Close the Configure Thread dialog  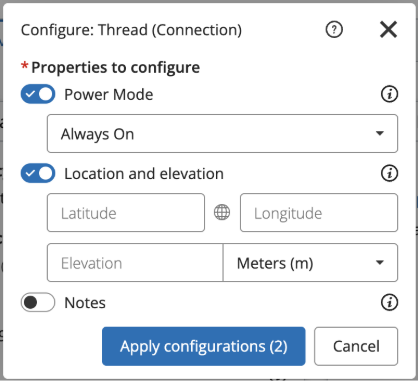pos(388,30)
